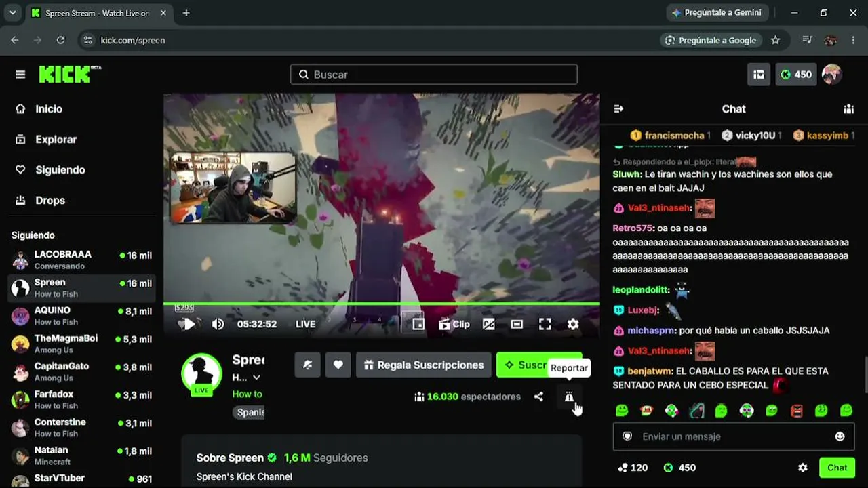The image size is (868, 488).
Task: View top gifter francismocha
Action: pyautogui.click(x=670, y=136)
